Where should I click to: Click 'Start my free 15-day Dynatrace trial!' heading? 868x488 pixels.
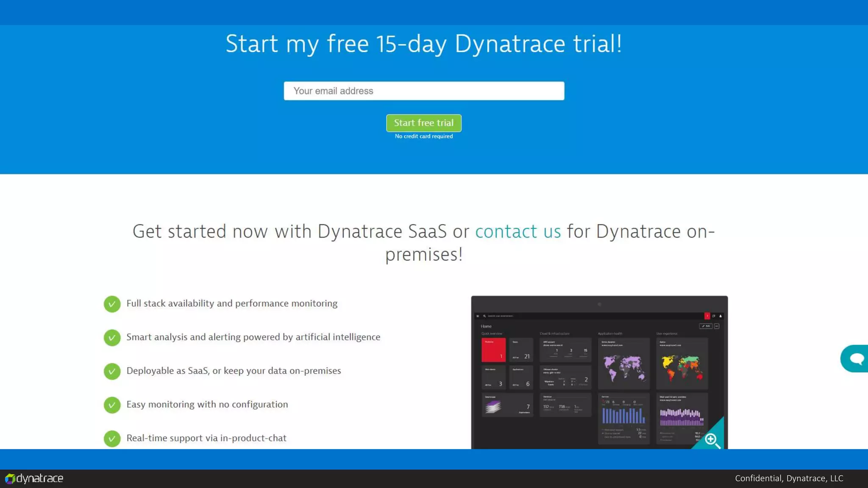(424, 44)
